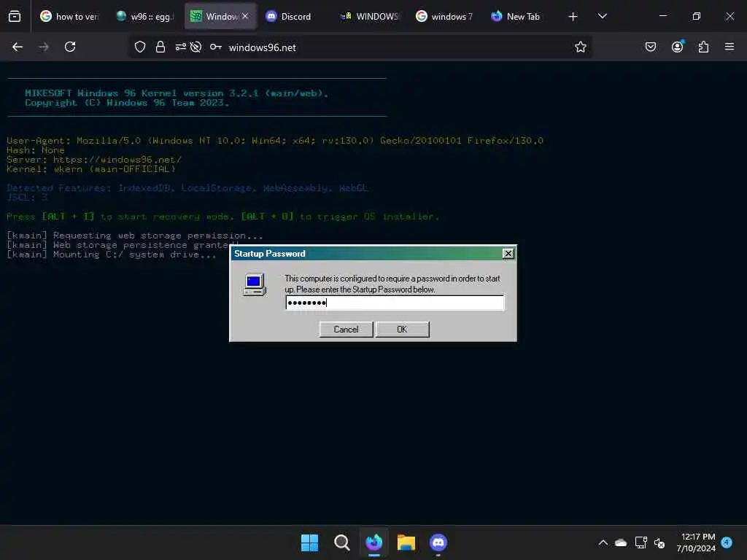This screenshot has height=560, width=747.
Task: Open clock showing 12:17 PM
Action: (x=696, y=542)
